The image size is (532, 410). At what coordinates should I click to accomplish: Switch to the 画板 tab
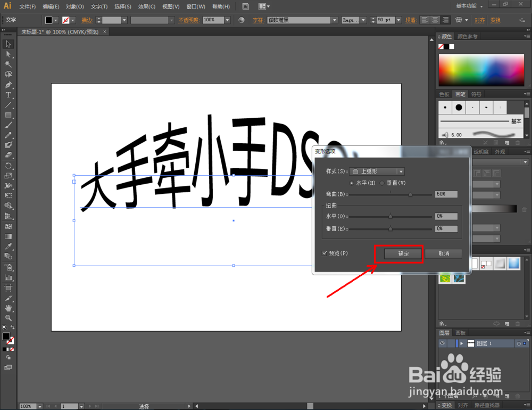pos(460,333)
